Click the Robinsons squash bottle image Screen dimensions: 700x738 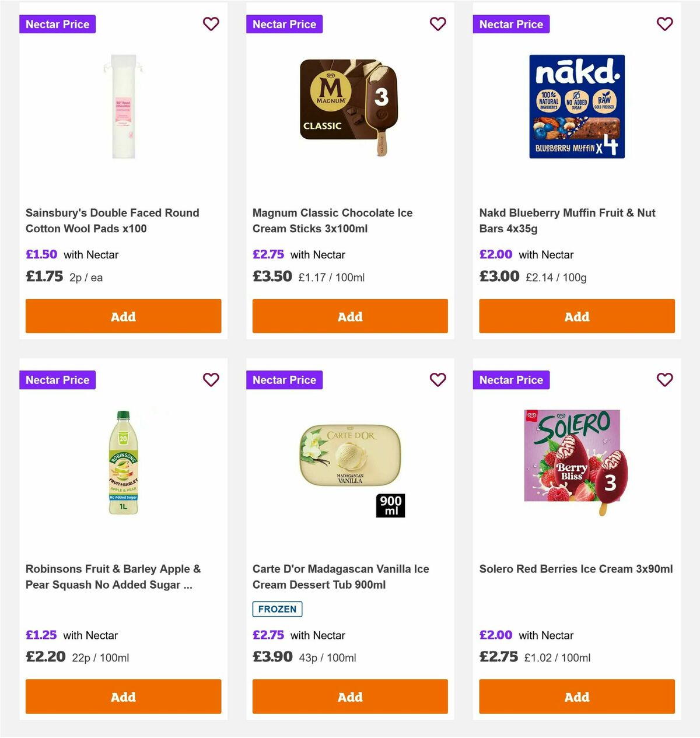pos(123,461)
